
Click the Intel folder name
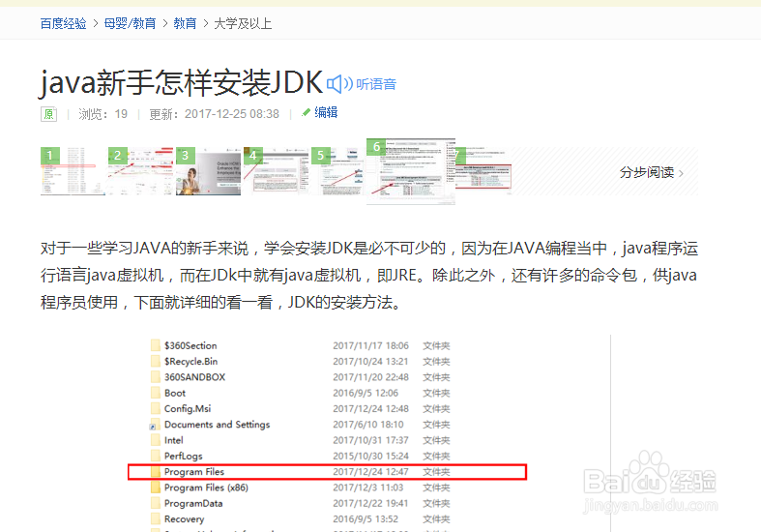[x=173, y=440]
